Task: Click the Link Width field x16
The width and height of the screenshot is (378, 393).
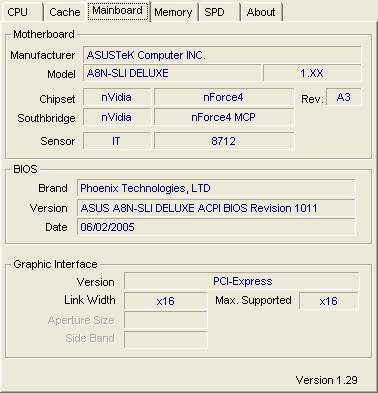Action: [x=166, y=301]
